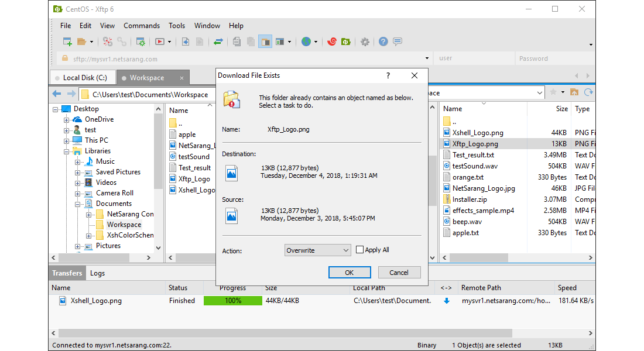Image resolution: width=644 pixels, height=351 pixels.
Task: Select testSound in the local file list
Action: (194, 156)
